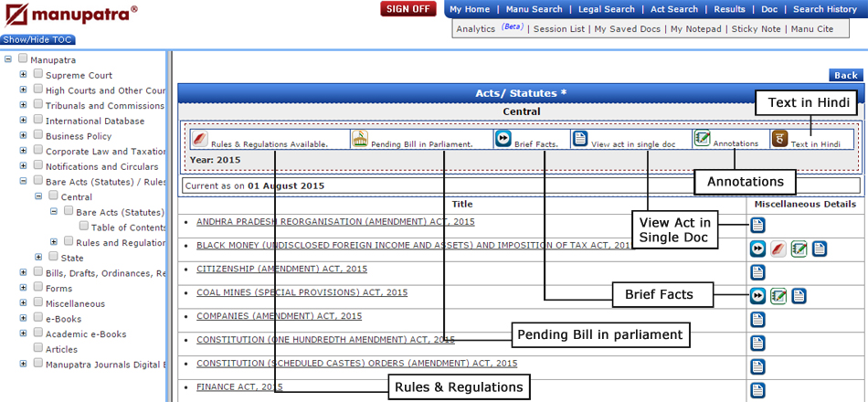This screenshot has height=402, width=868.
Task: Click the Back button
Action: [846, 75]
